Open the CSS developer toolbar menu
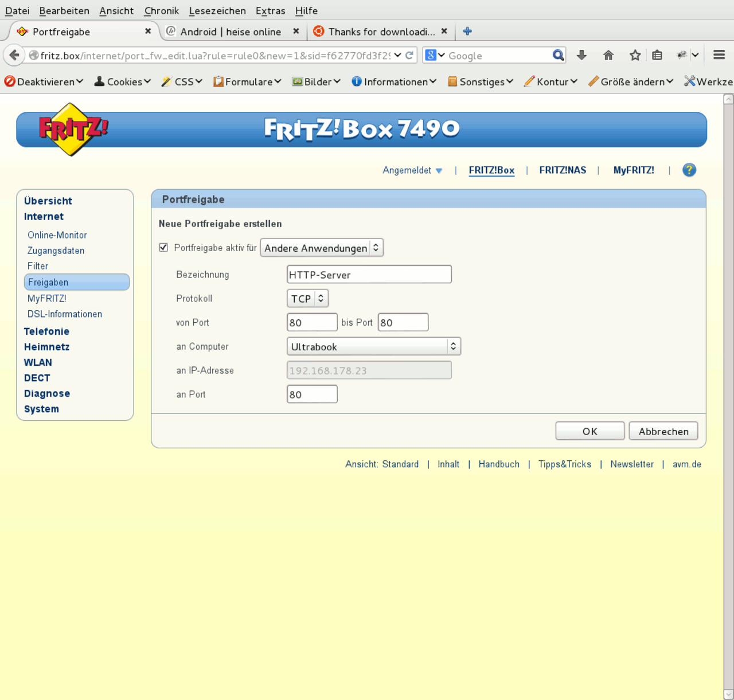Viewport: 734px width, 700px height. click(x=182, y=81)
